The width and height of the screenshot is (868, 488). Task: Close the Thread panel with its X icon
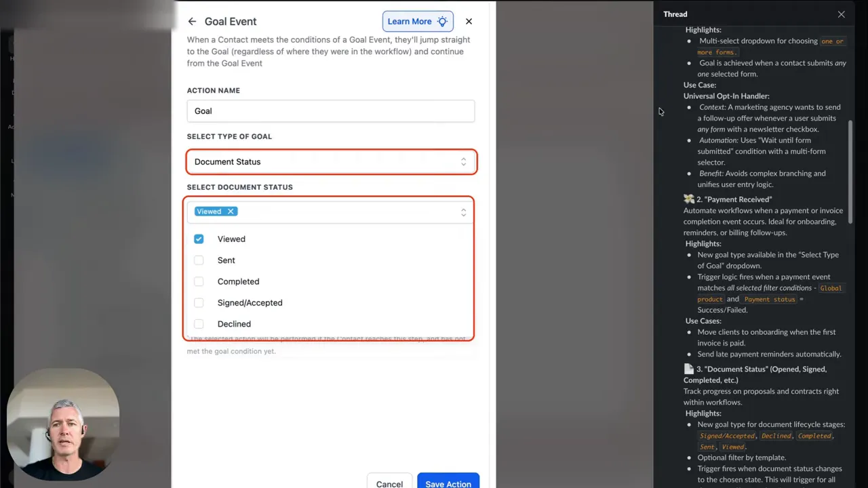[x=841, y=14]
